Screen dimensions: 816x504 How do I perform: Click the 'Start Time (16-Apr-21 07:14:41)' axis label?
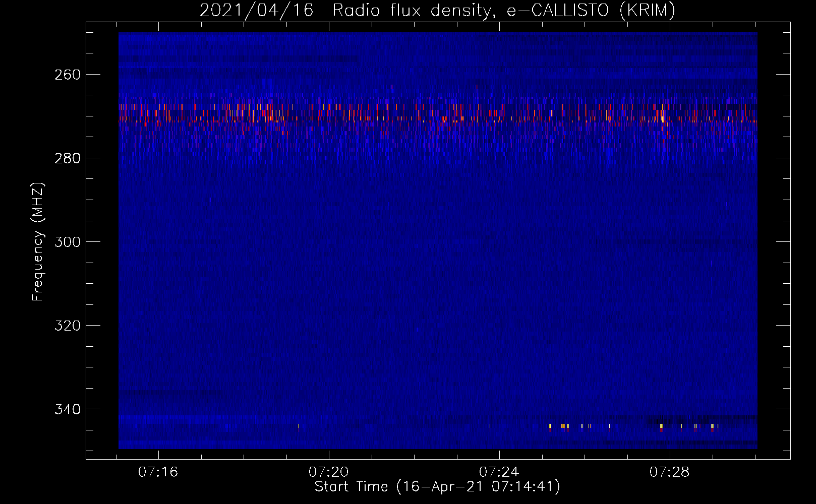(x=437, y=487)
